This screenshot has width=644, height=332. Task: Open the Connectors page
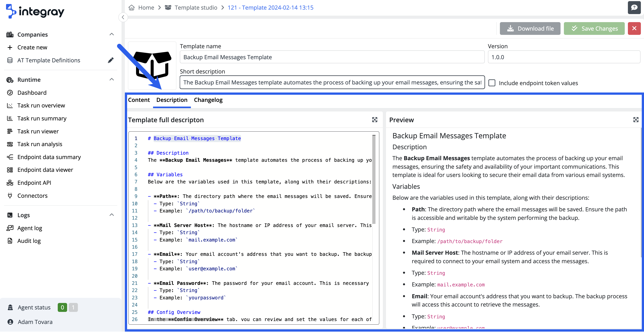[x=32, y=195]
